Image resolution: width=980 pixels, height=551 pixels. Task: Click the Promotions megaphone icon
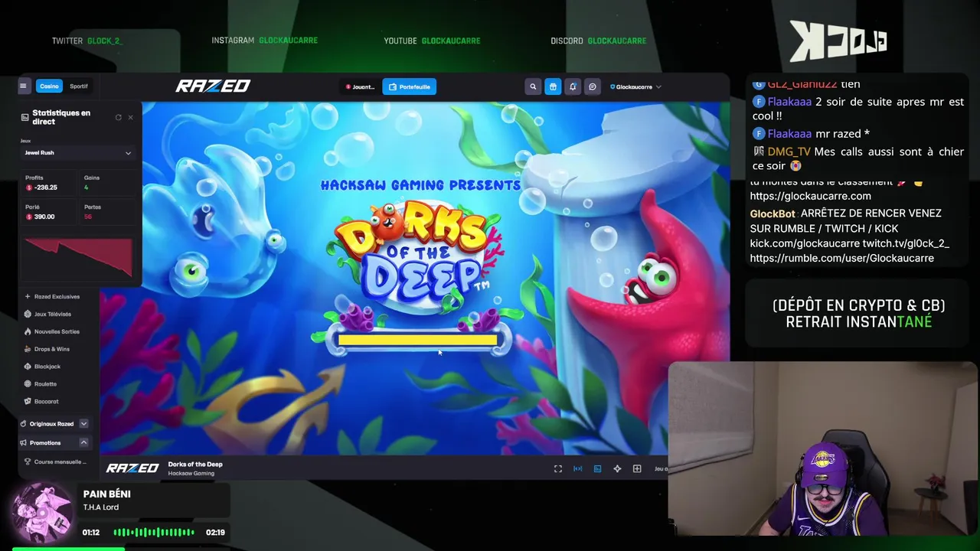tap(23, 442)
